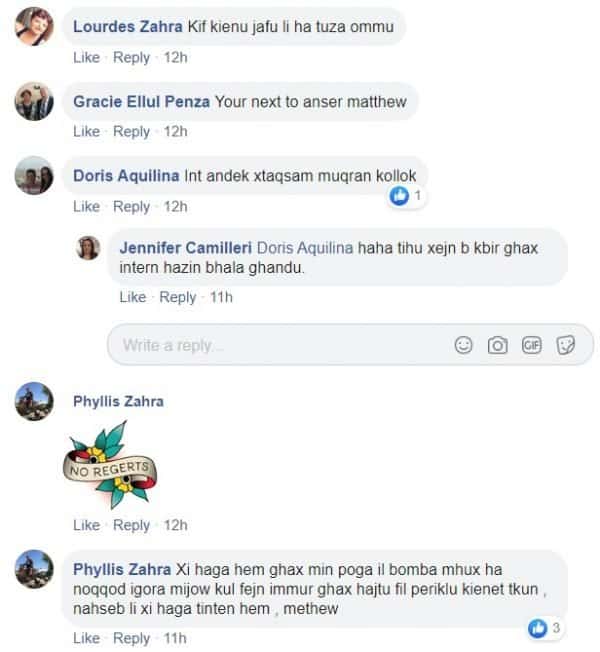Open Lourdes Zahra's profile picture

34,28
